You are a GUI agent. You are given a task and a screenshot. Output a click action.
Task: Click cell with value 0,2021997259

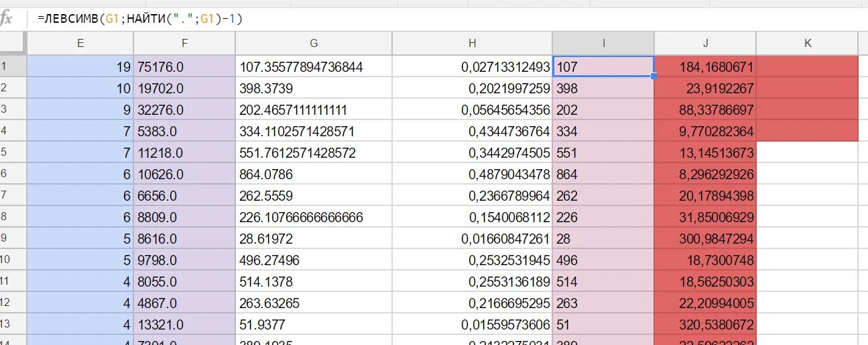pos(473,88)
